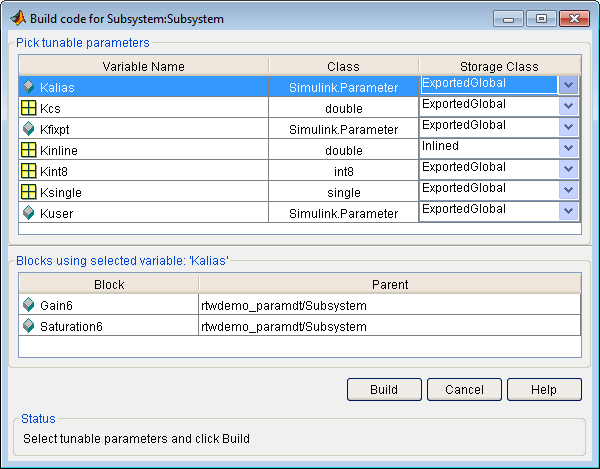Viewport: 600px width, 469px height.
Task: Click the Inlined value for Kinline
Action: click(440, 146)
